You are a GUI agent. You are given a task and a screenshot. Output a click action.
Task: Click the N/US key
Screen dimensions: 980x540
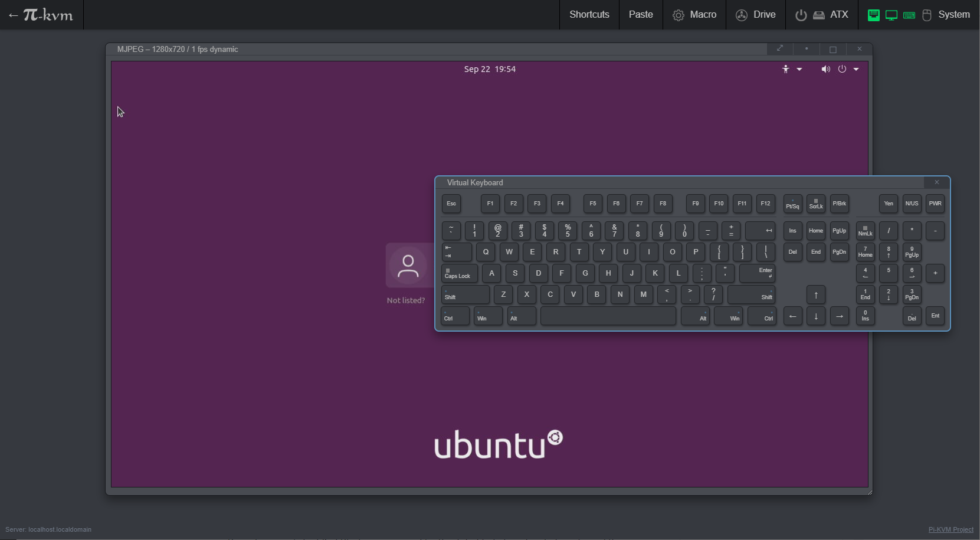(912, 204)
